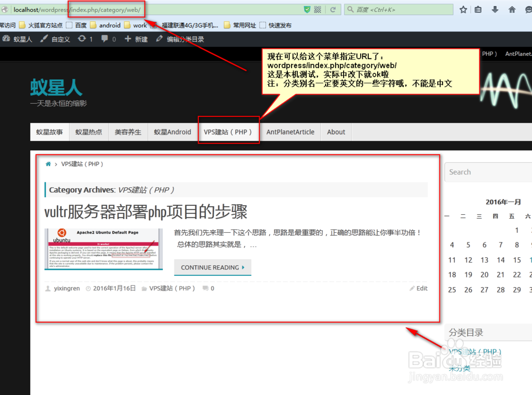
Task: Open bookmarks list via the clipboard icon
Action: tap(478, 9)
